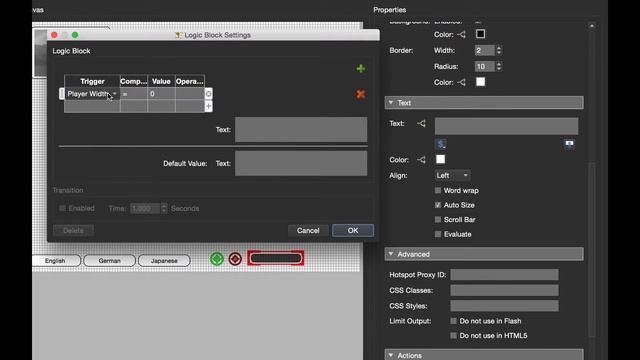Screen dimensions: 640x360
Task: Click the Properties panel scrollbar
Action: click(592, 249)
